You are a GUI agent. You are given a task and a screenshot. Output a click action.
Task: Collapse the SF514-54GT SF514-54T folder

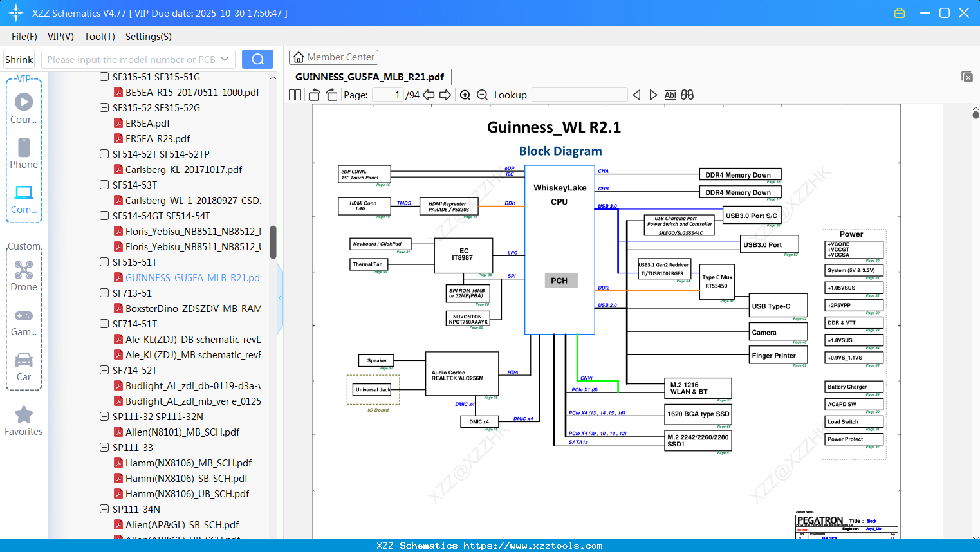point(104,216)
